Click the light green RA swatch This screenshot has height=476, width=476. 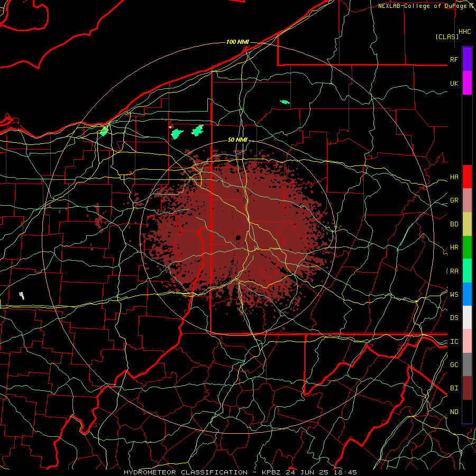pos(467,271)
